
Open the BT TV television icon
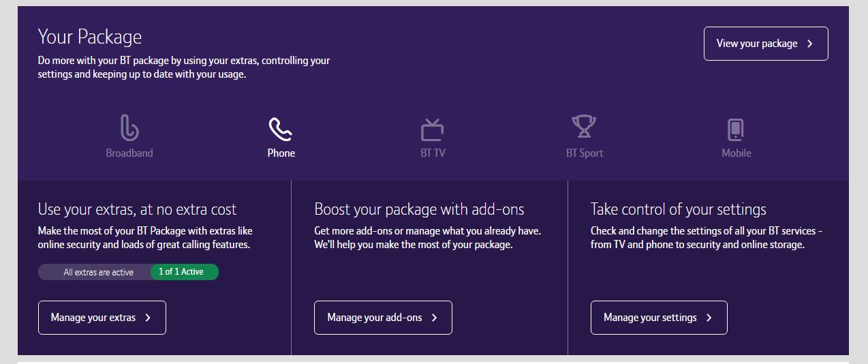(x=432, y=128)
